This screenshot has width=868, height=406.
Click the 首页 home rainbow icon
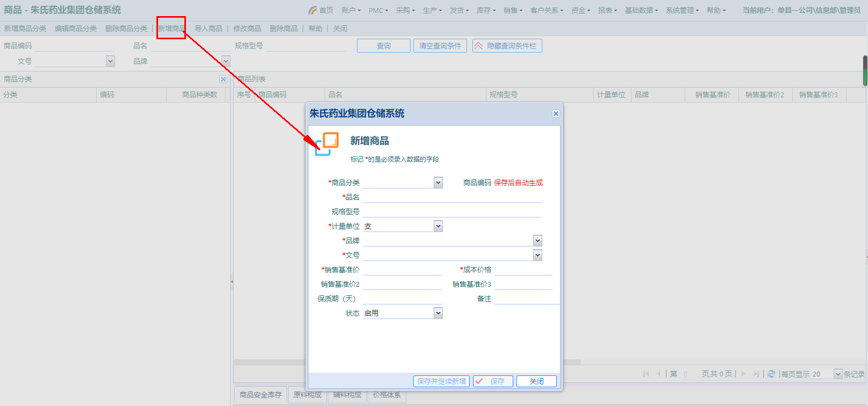pyautogui.click(x=313, y=10)
